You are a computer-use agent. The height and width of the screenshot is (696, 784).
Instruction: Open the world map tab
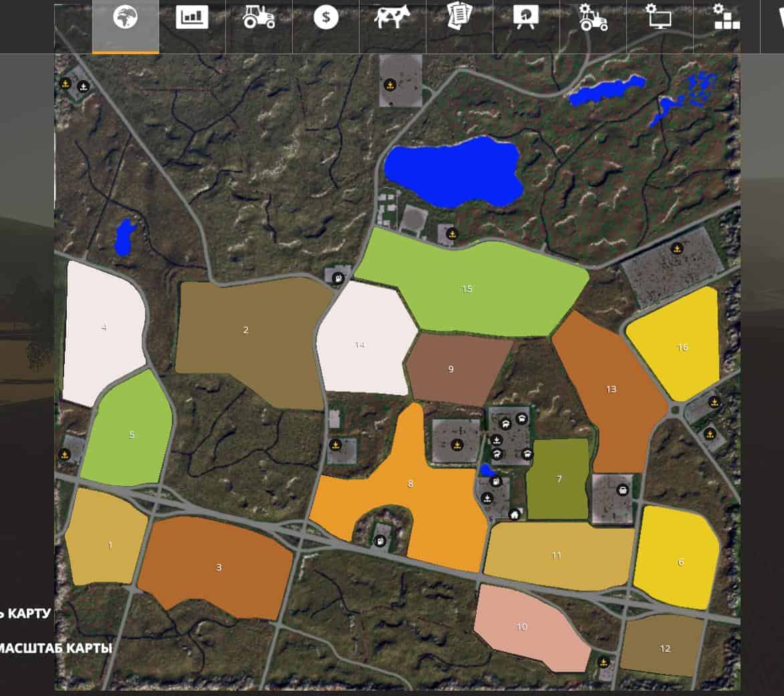coord(125,19)
